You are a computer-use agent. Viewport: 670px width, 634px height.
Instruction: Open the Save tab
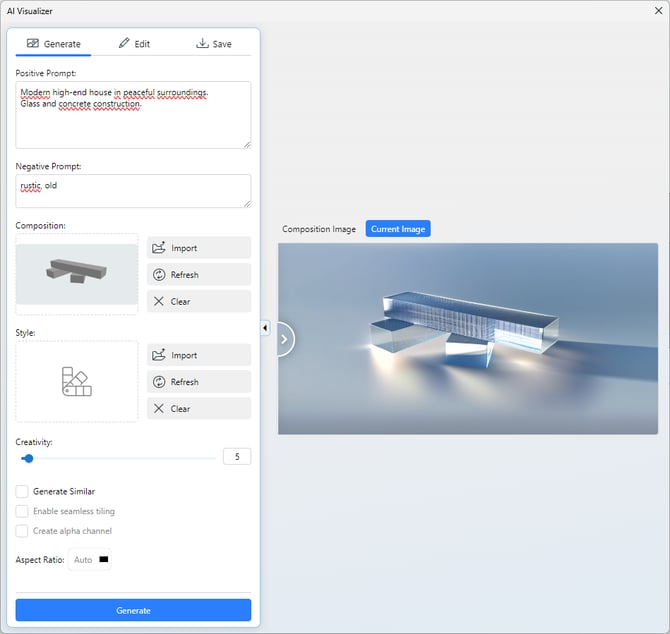[x=213, y=44]
